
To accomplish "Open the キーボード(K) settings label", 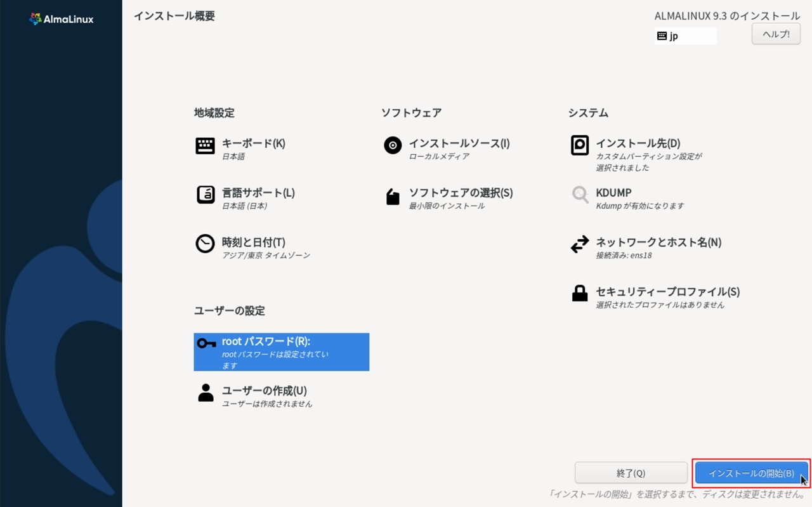I will click(253, 143).
